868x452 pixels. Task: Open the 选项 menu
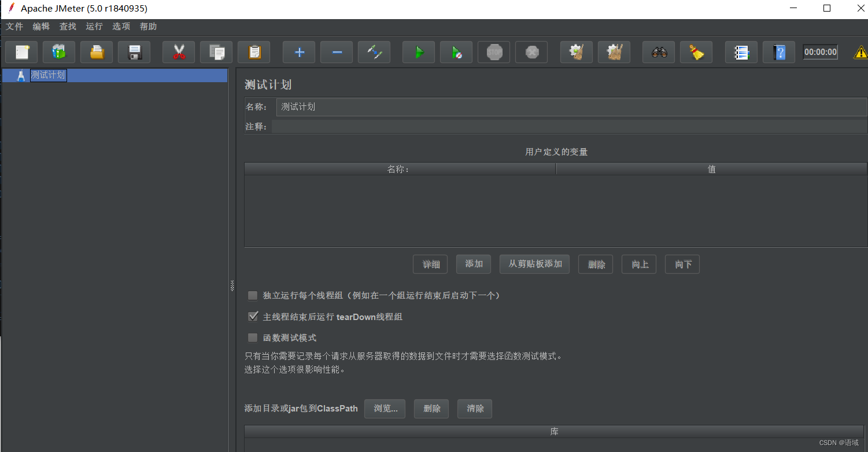(121, 27)
